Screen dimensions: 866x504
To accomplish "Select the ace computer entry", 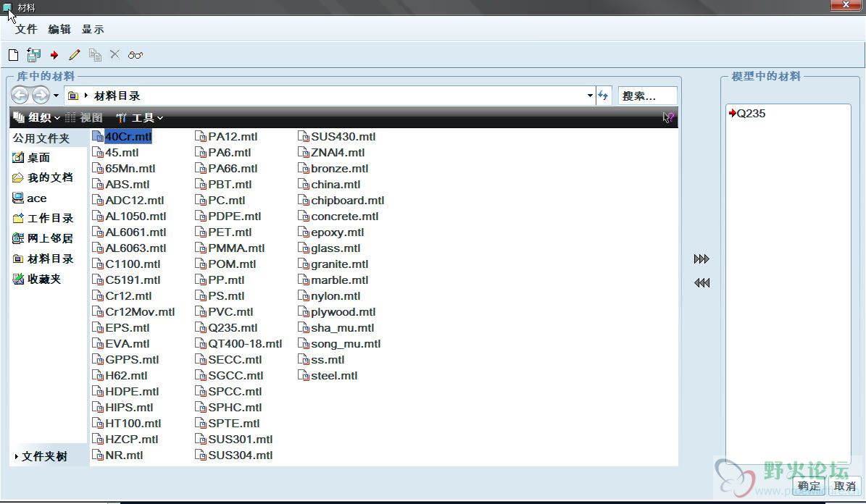I will tap(30, 198).
